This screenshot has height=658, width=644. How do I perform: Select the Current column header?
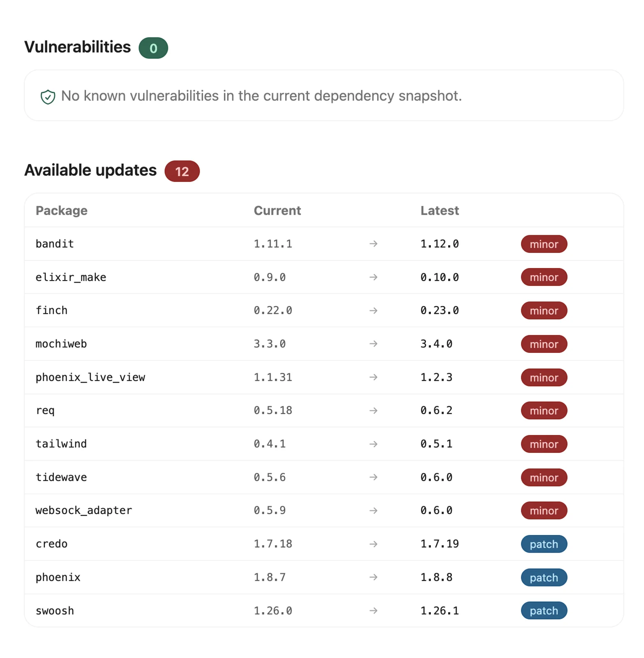click(277, 211)
